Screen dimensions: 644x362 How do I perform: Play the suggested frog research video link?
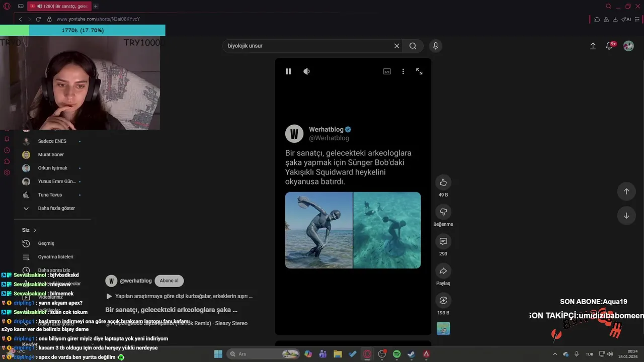click(180, 296)
